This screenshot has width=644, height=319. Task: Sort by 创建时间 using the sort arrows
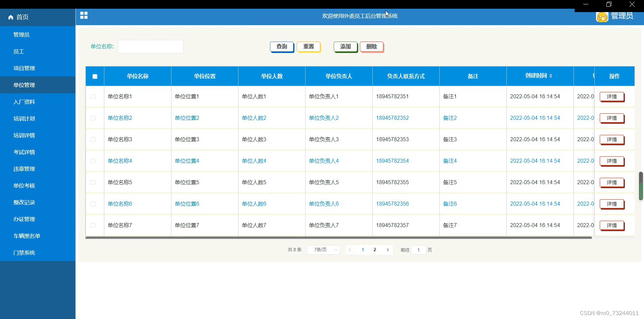click(551, 76)
